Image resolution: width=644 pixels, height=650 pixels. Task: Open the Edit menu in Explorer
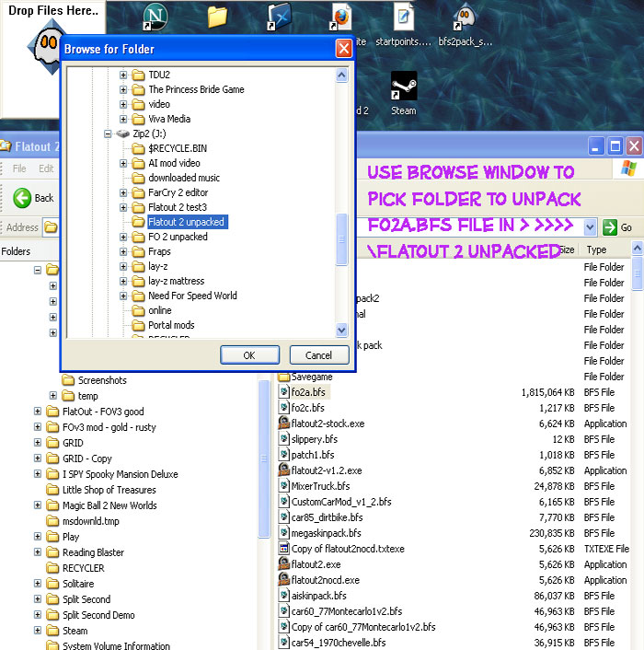[x=46, y=168]
